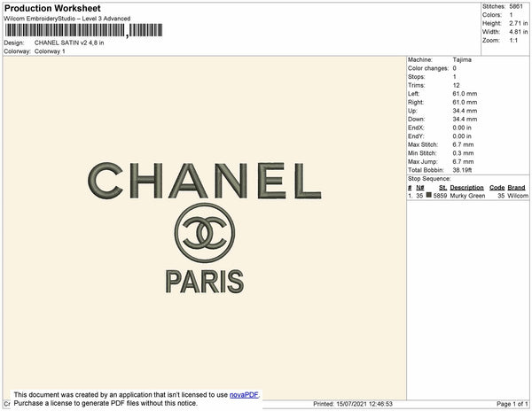The image size is (532, 411).
Task: Select the Up value 34.4 mm
Action: tap(465, 111)
